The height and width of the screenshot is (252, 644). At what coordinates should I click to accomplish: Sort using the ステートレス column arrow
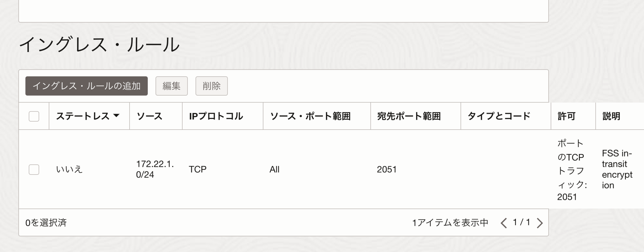116,116
